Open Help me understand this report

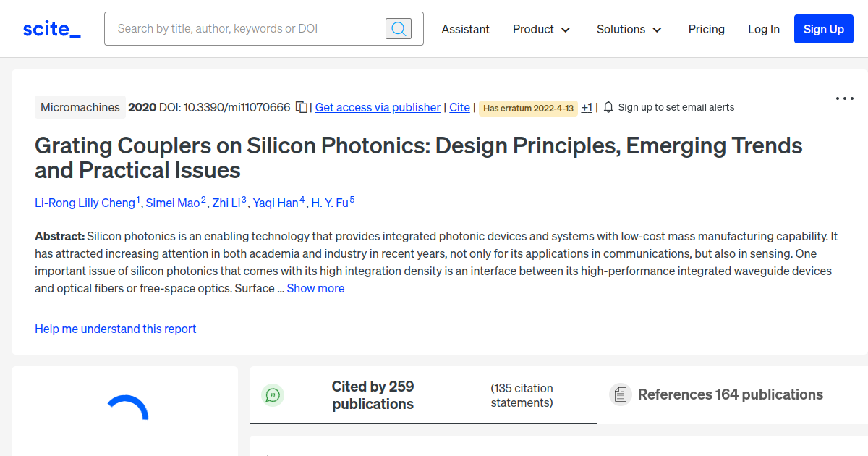[x=115, y=329]
